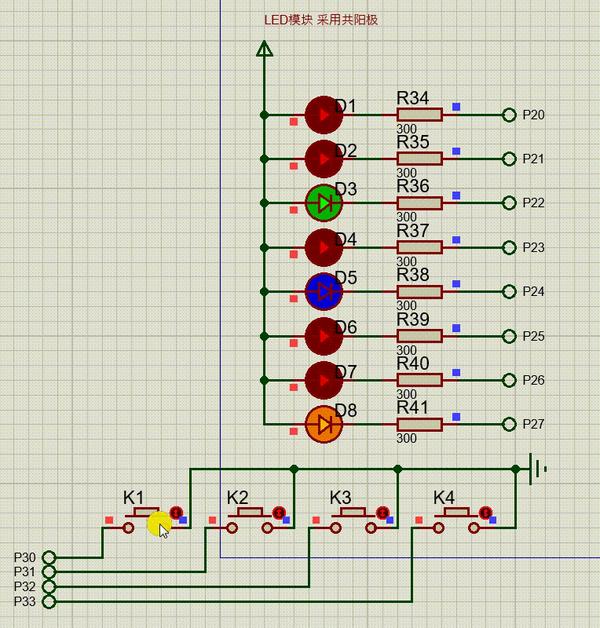Select resistor R39
600x628 pixels.
tap(419, 336)
